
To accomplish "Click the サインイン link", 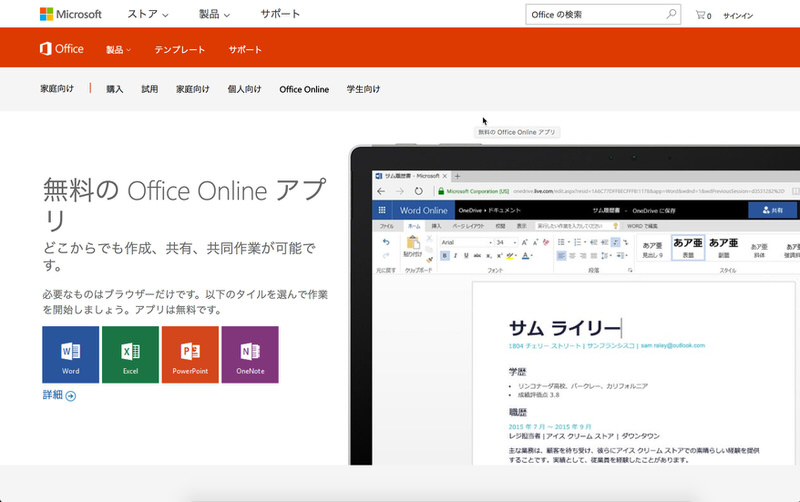I will 739,16.
